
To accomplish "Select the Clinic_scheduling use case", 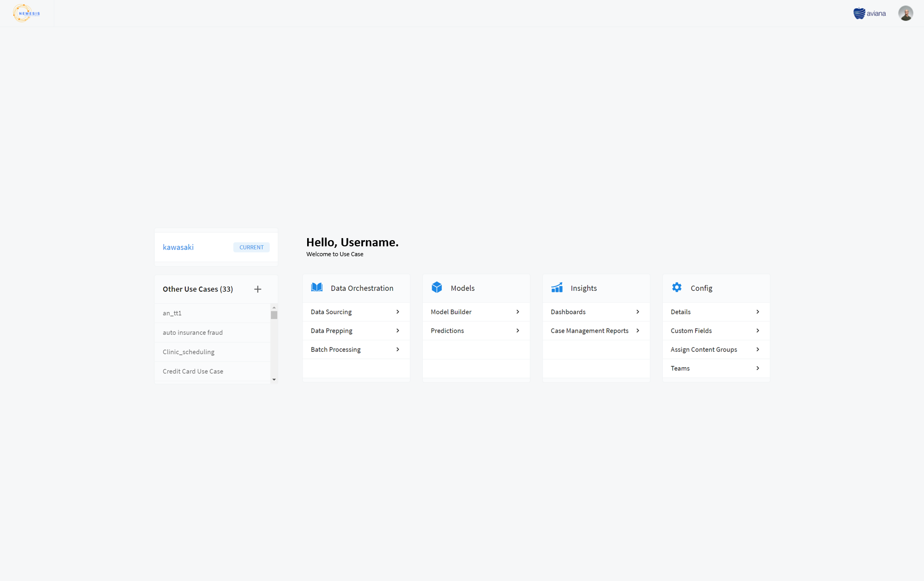I will (x=188, y=352).
